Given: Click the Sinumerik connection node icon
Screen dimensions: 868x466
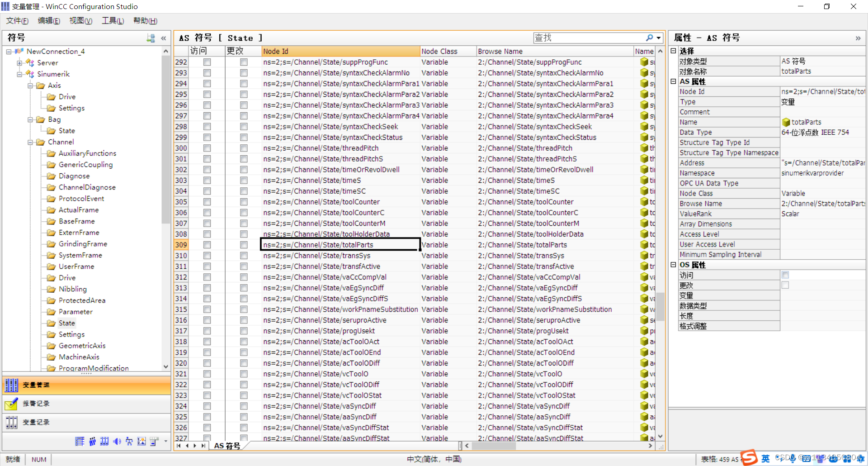Looking at the screenshot, I should pos(30,74).
